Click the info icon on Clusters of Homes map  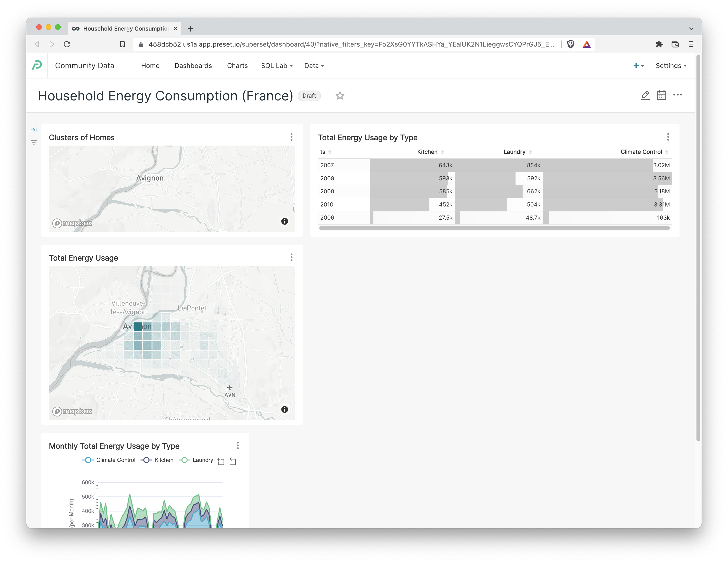285,221
